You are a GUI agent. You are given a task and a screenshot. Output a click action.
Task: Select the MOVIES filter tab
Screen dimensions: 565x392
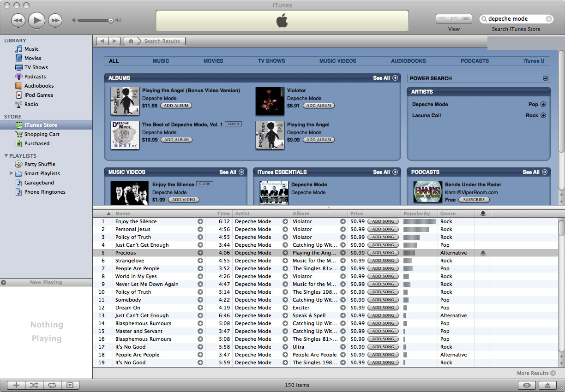click(x=213, y=61)
